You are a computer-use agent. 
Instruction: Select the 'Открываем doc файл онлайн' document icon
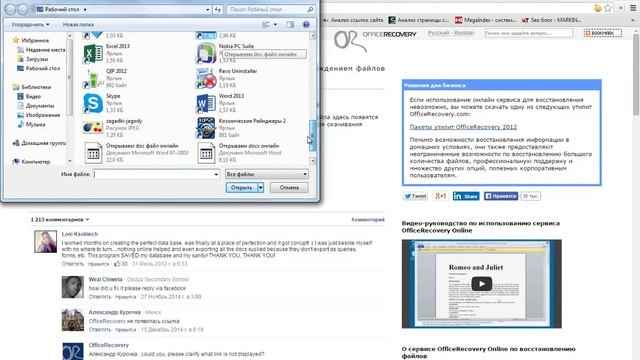[93, 153]
